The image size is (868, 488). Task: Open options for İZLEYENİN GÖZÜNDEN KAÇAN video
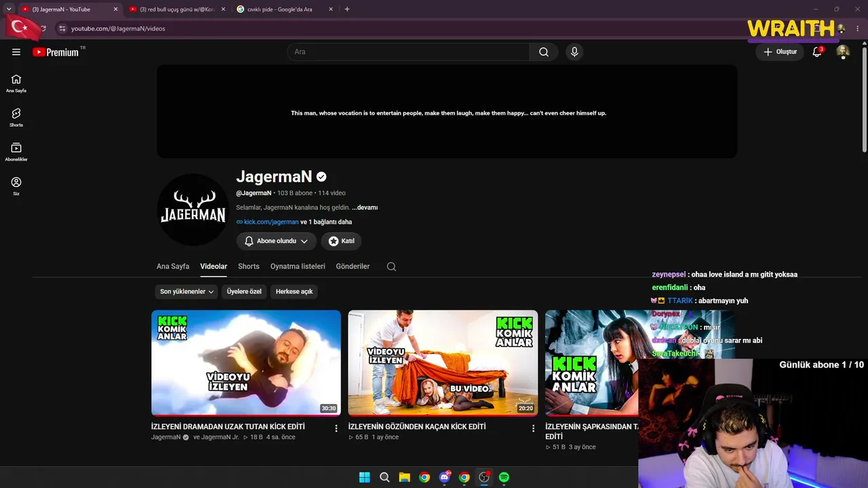coord(533,428)
